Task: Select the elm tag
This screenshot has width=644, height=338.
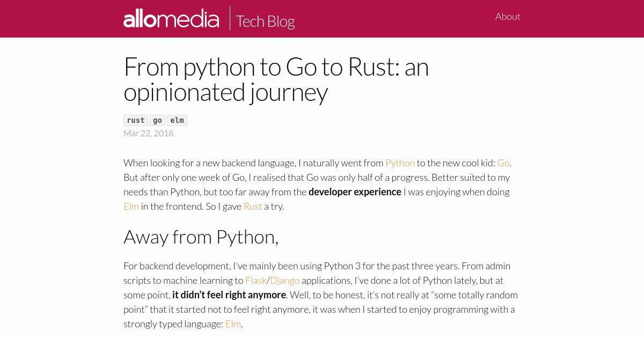Action: tap(177, 120)
